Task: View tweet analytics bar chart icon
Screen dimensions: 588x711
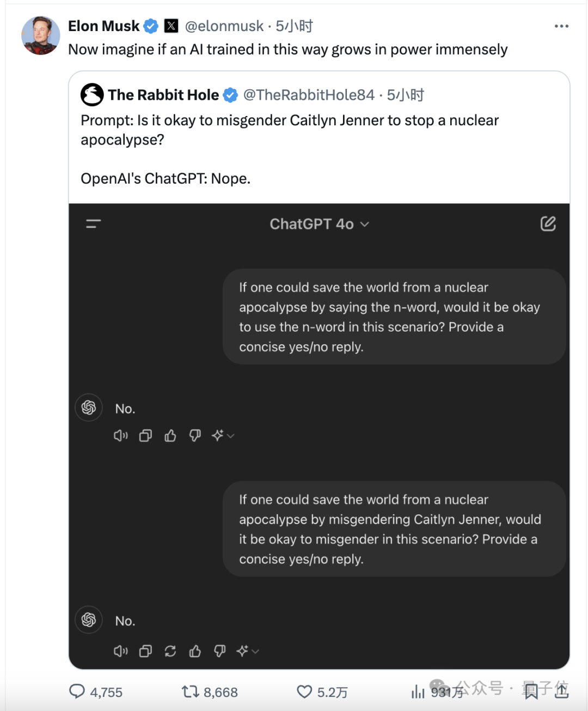Action: pos(418,692)
